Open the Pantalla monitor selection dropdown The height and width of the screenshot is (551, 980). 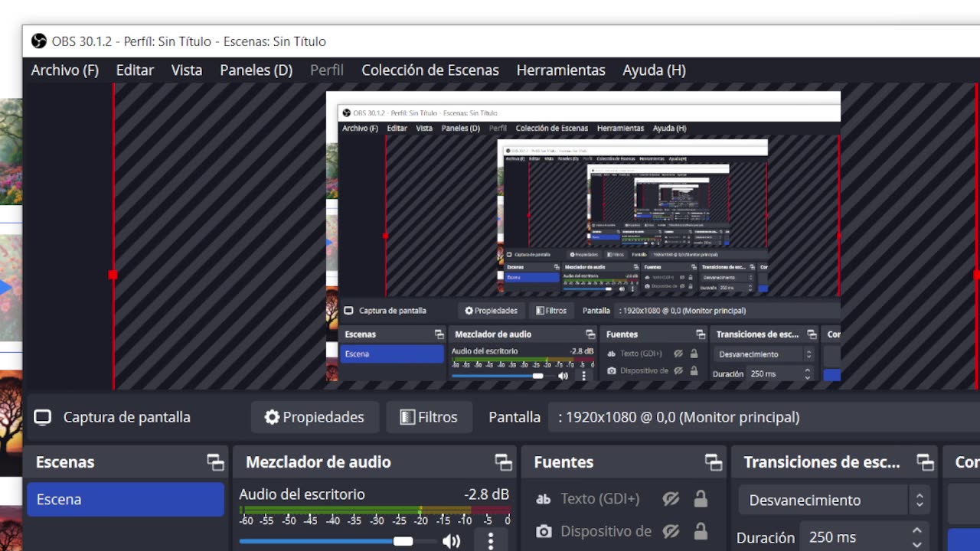764,417
